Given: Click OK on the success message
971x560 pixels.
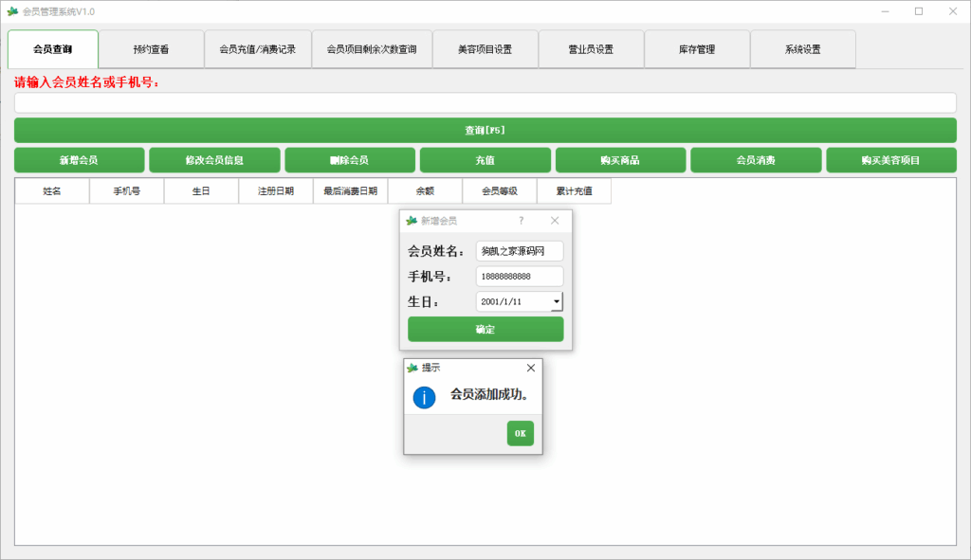Looking at the screenshot, I should (520, 433).
